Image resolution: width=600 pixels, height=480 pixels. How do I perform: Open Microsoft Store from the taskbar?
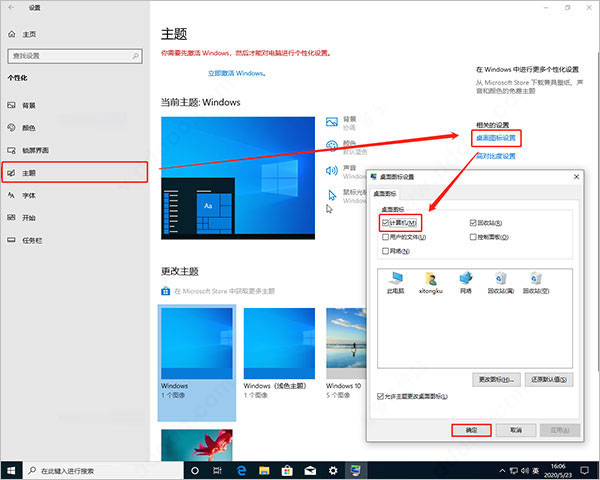(287, 470)
